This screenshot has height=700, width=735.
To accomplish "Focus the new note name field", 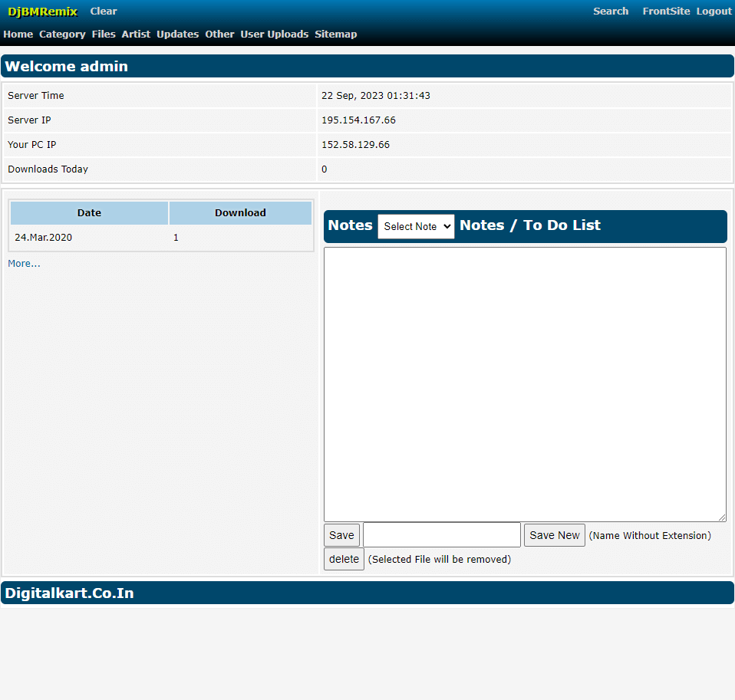I will pos(441,535).
